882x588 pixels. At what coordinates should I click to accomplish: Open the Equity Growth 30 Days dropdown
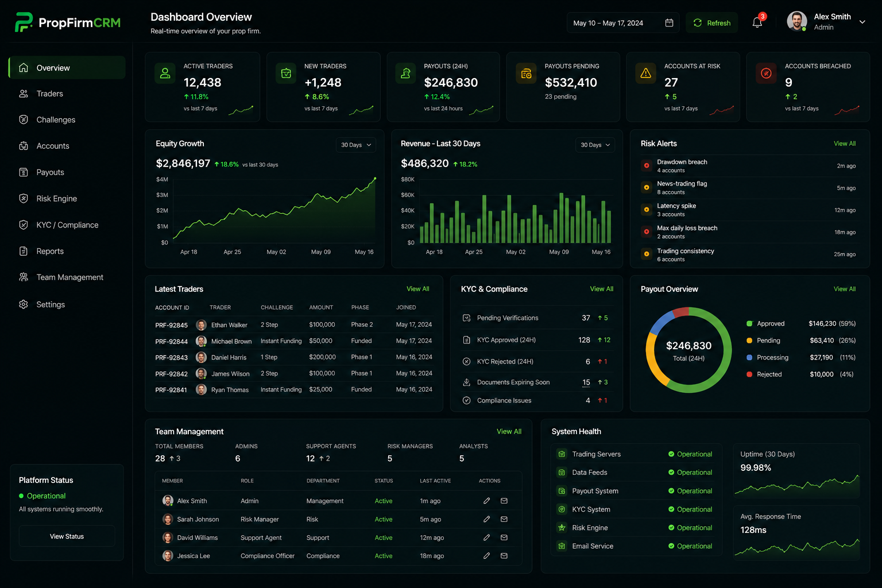pos(356,145)
